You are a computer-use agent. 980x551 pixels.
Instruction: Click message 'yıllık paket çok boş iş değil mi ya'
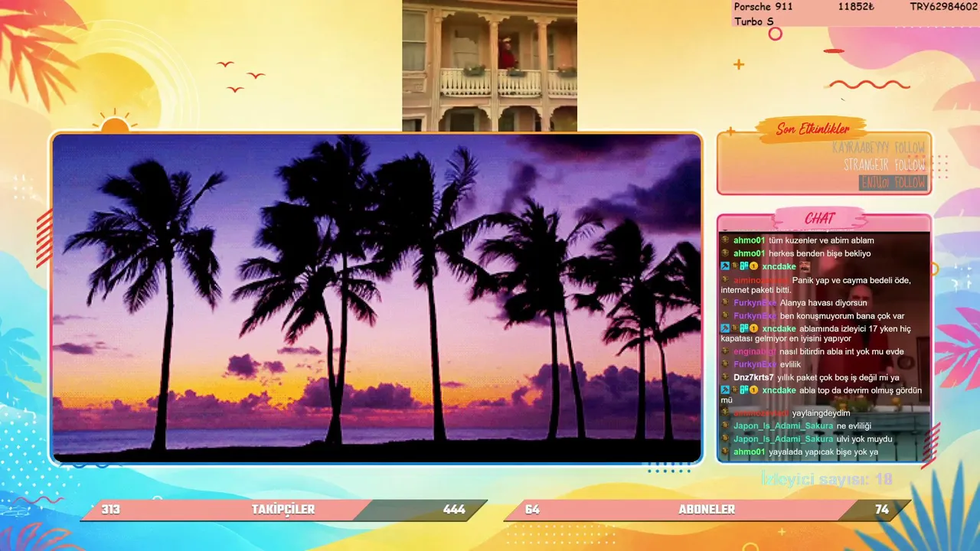[838, 377]
